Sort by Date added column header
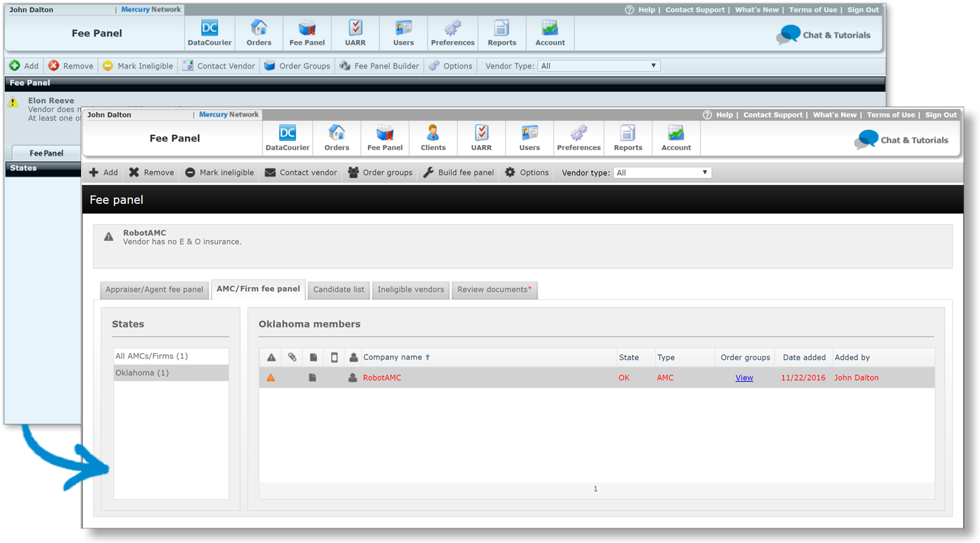Viewport: 980px width, 543px height. 804,357
